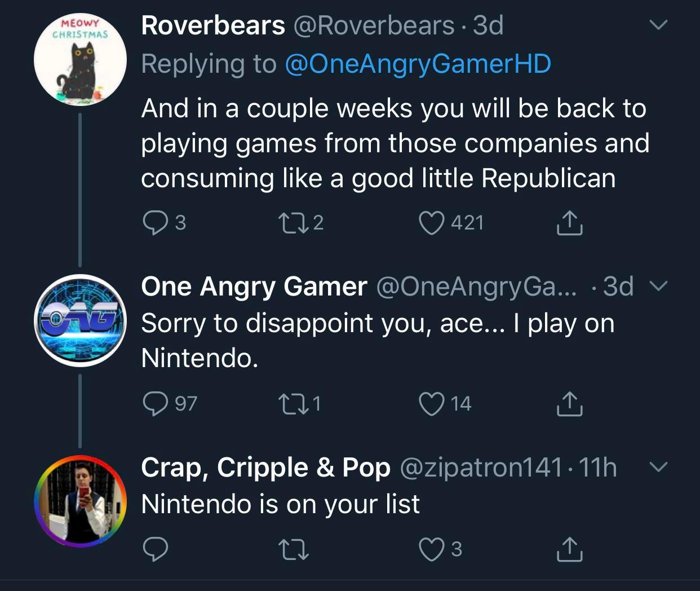
Task: Open options chevron on the zipatron141 tweet
Action: [658, 467]
